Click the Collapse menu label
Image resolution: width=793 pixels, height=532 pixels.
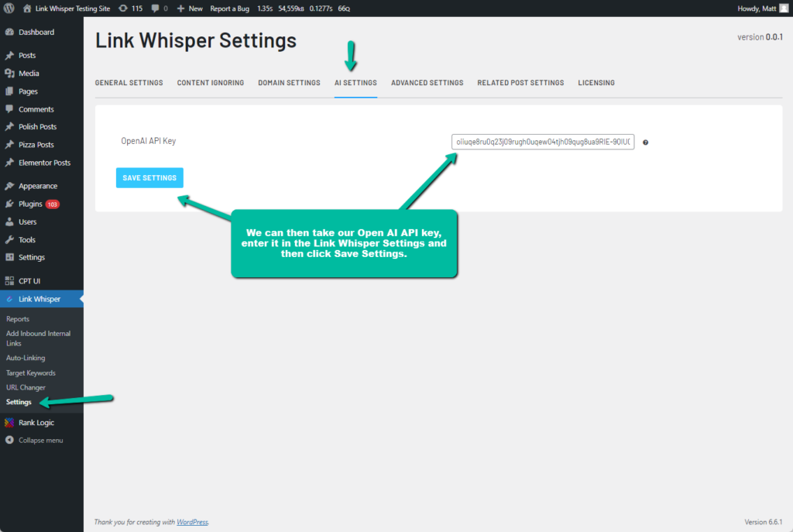(41, 440)
